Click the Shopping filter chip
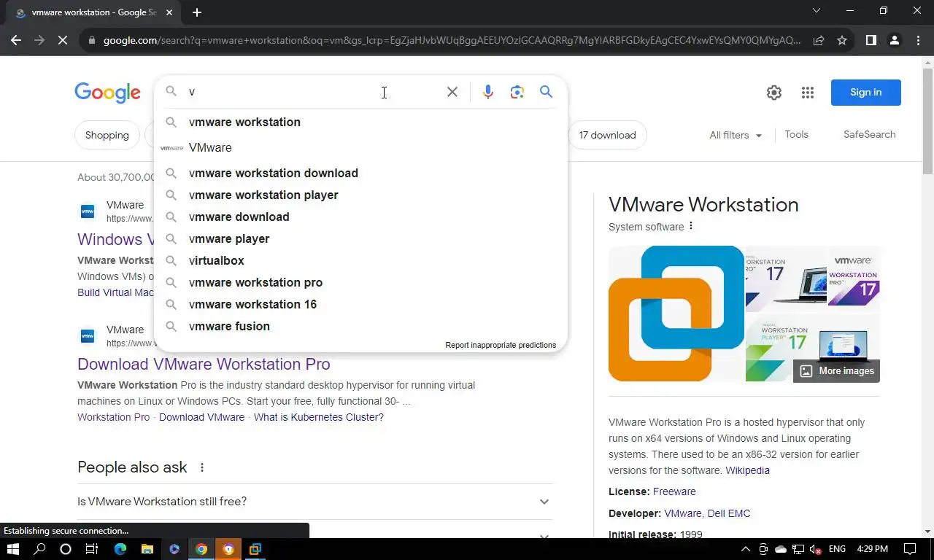 (107, 135)
